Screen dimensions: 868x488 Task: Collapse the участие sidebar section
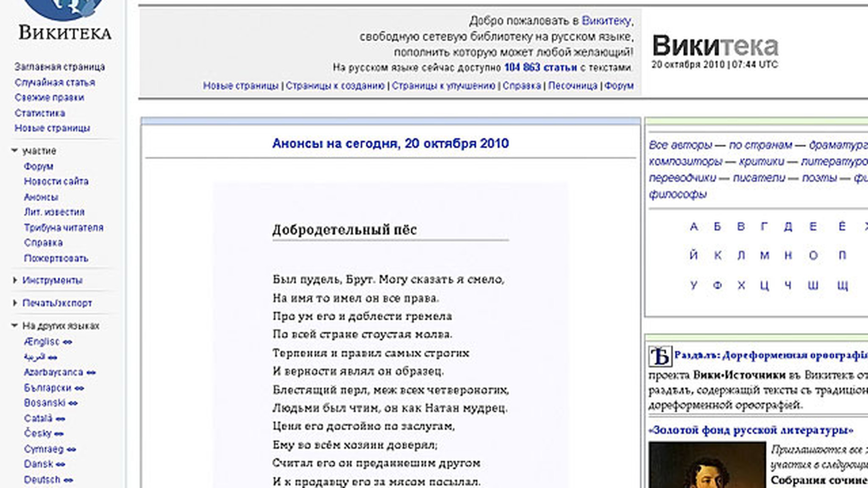point(14,151)
